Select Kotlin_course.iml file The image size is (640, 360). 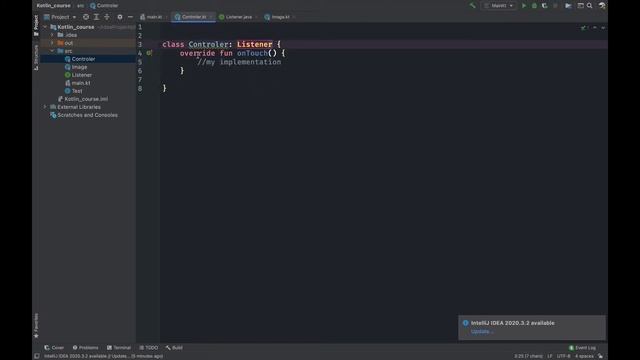(86, 99)
